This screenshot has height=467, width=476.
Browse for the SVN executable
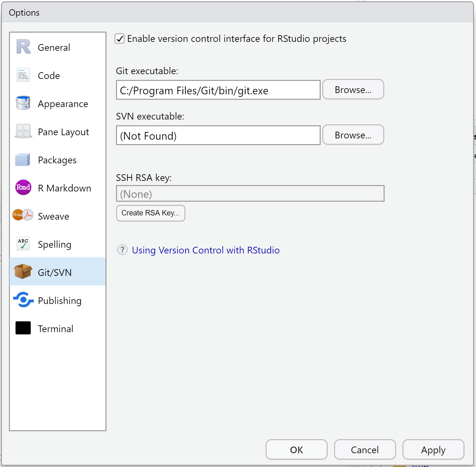(353, 135)
